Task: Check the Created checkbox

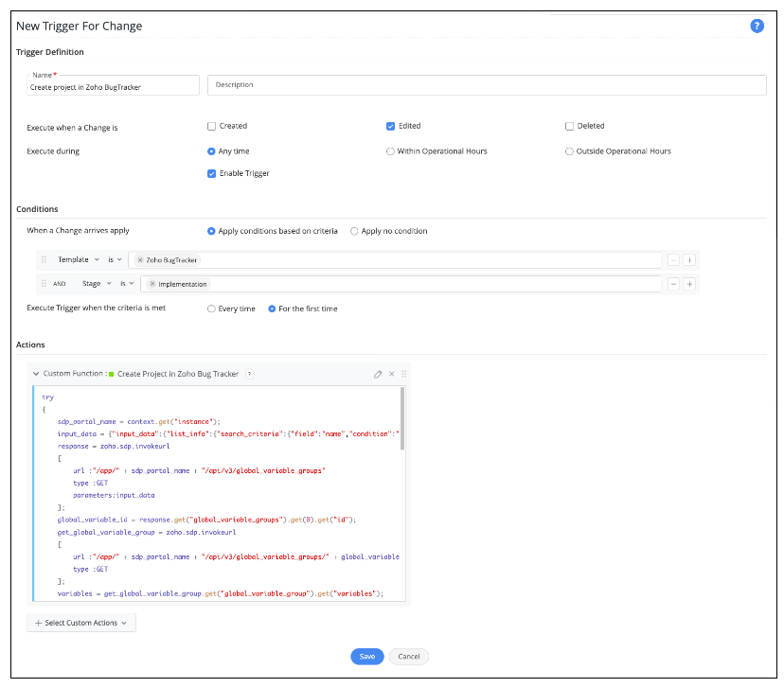Action: [x=211, y=126]
